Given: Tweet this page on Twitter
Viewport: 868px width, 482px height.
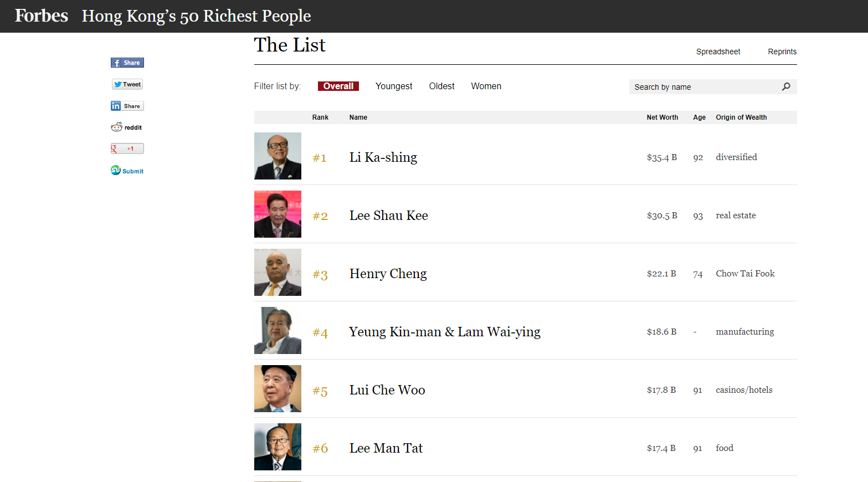Looking at the screenshot, I should pos(127,84).
